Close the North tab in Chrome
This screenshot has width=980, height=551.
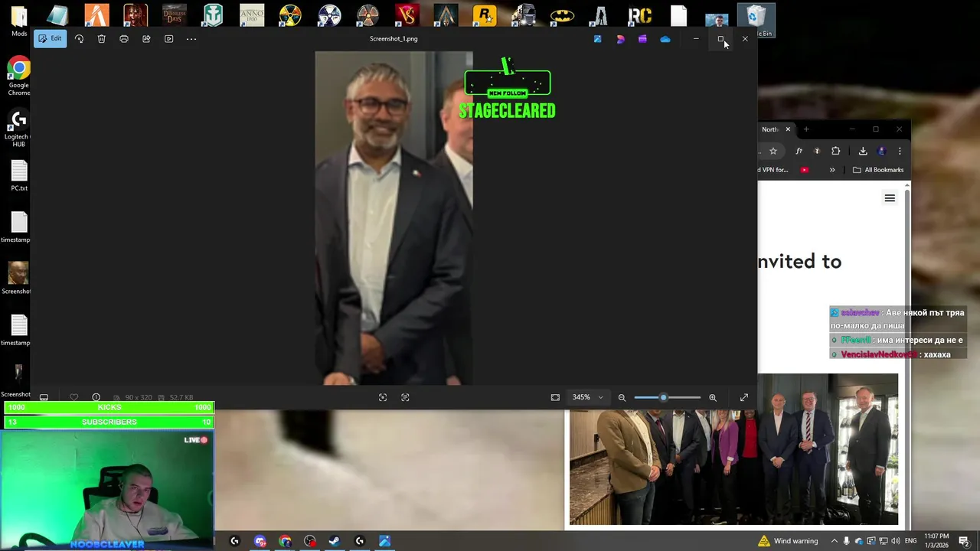click(x=787, y=129)
